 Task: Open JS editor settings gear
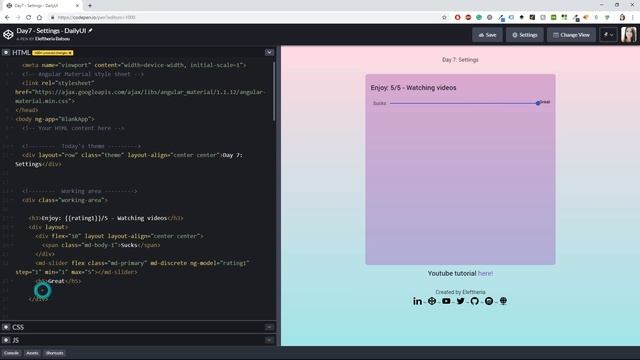coord(6,340)
